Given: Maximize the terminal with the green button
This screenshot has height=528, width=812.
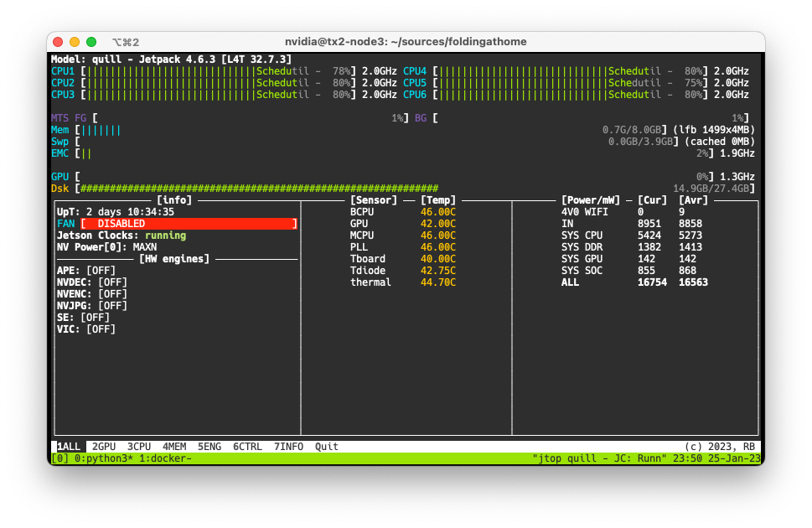Looking at the screenshot, I should [91, 42].
